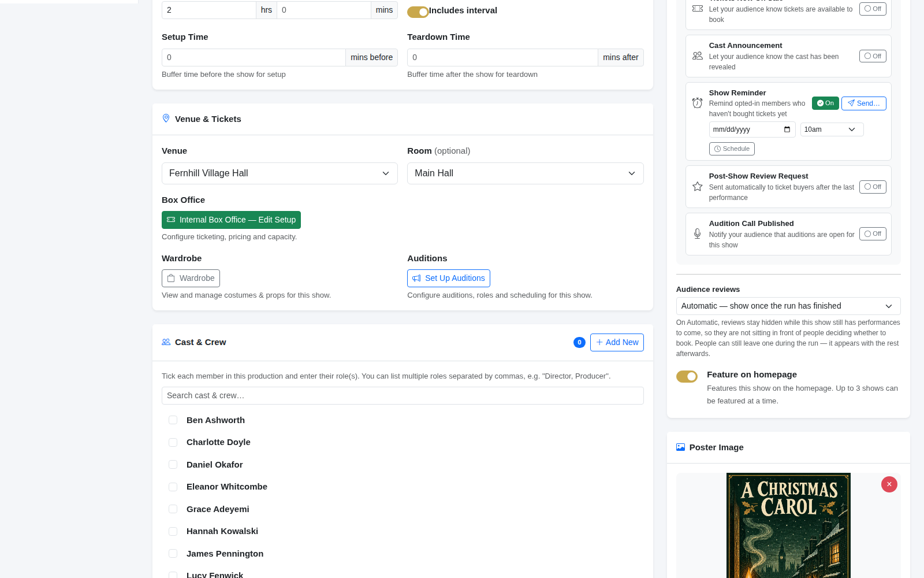Open the Room dropdown Main Hall

point(526,173)
